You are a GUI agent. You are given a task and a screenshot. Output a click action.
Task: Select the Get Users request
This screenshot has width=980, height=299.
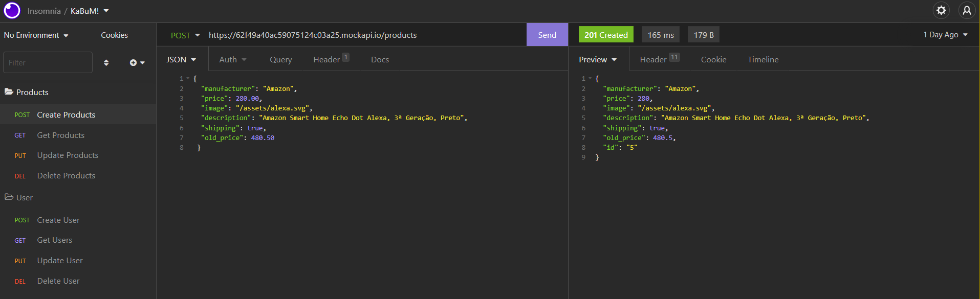coord(78,240)
